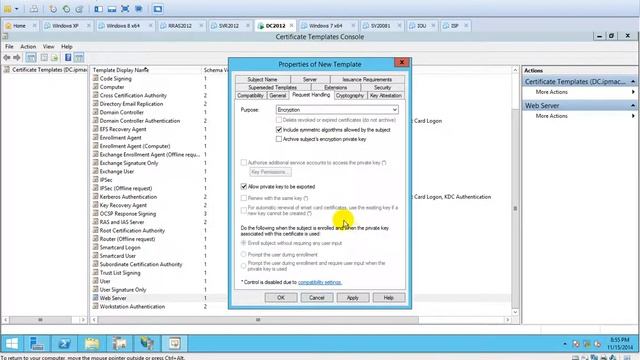640x360 pixels.
Task: Enter VMware full screen mode icon
Action: pyautogui.click(x=125, y=9)
